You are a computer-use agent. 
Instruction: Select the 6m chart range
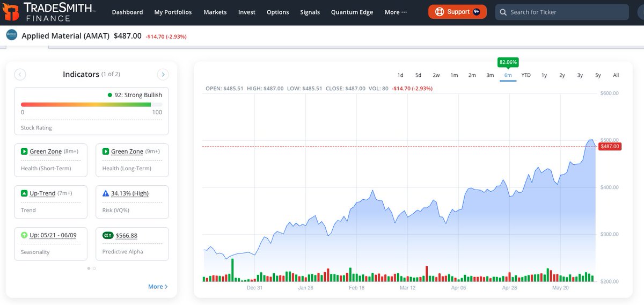508,75
